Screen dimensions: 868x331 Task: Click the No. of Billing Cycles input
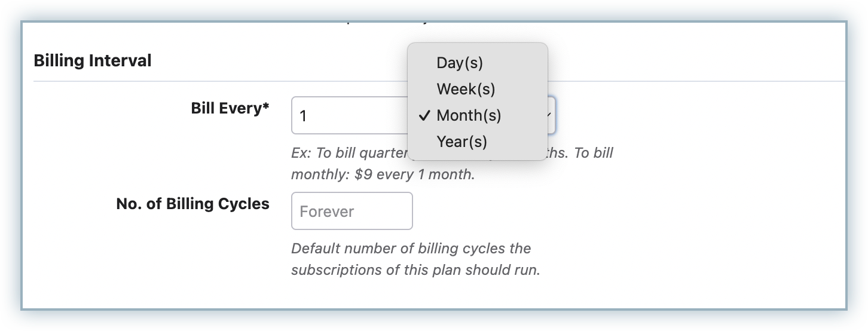pos(352,211)
